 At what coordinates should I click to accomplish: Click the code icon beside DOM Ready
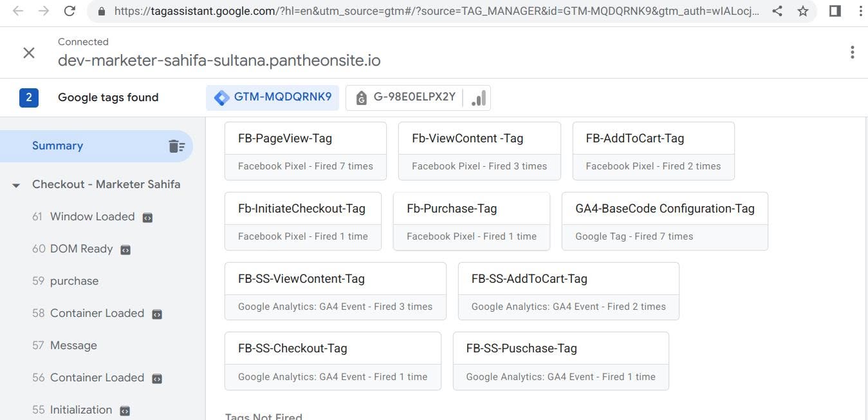tap(125, 250)
